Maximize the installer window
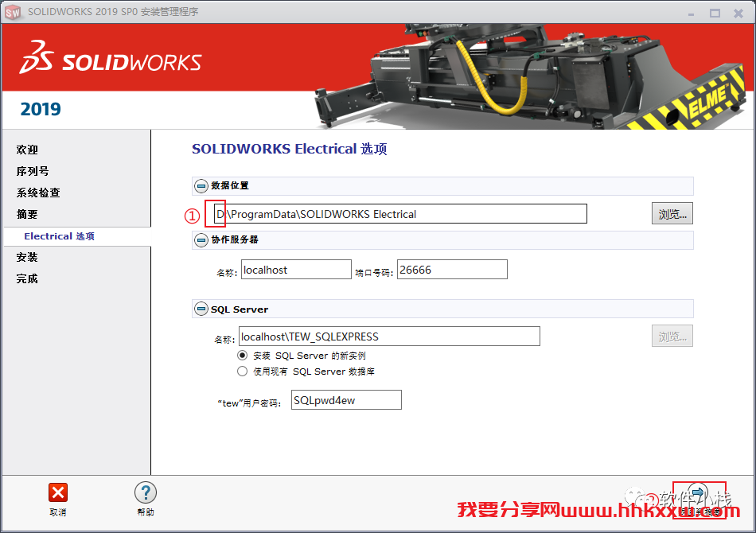Viewport: 756px width, 533px height. coord(715,13)
